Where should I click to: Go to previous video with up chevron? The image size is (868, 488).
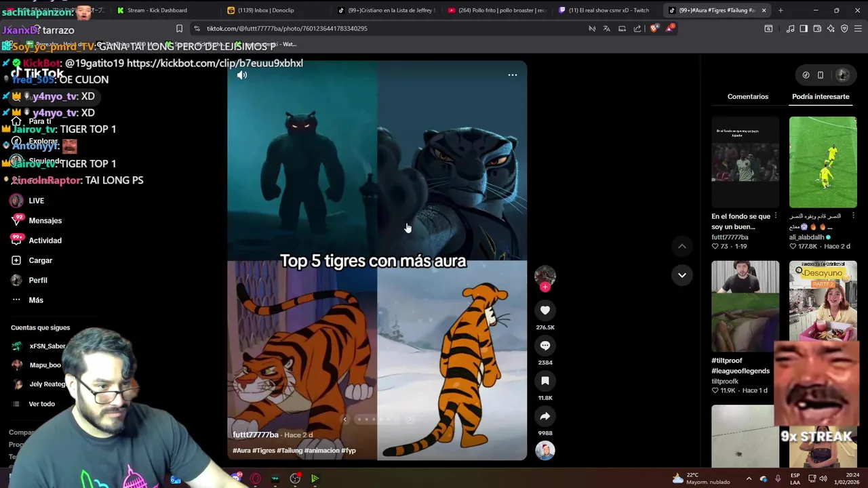[682, 247]
